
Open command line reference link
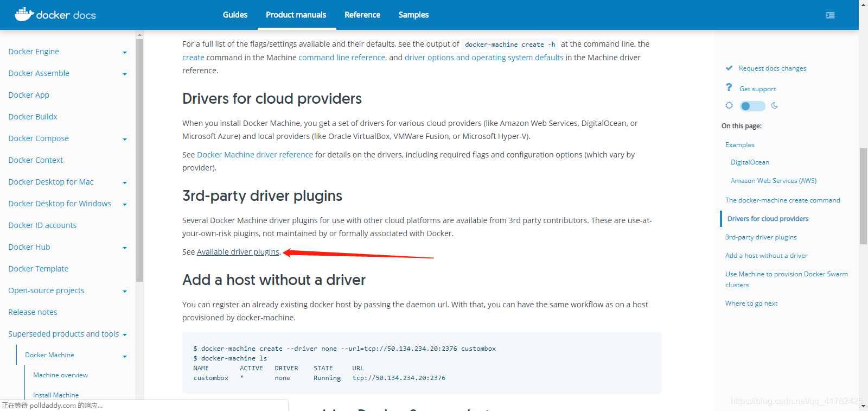(x=342, y=58)
